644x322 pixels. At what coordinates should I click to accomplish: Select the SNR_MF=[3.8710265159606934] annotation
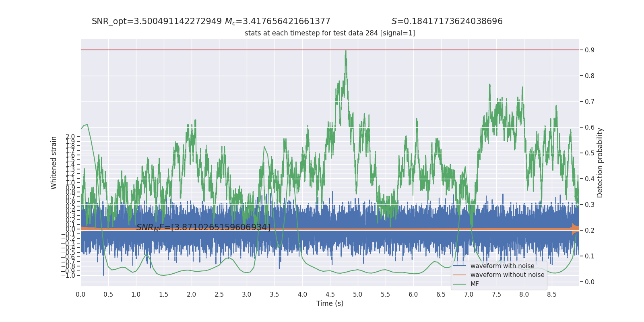[x=203, y=227]
